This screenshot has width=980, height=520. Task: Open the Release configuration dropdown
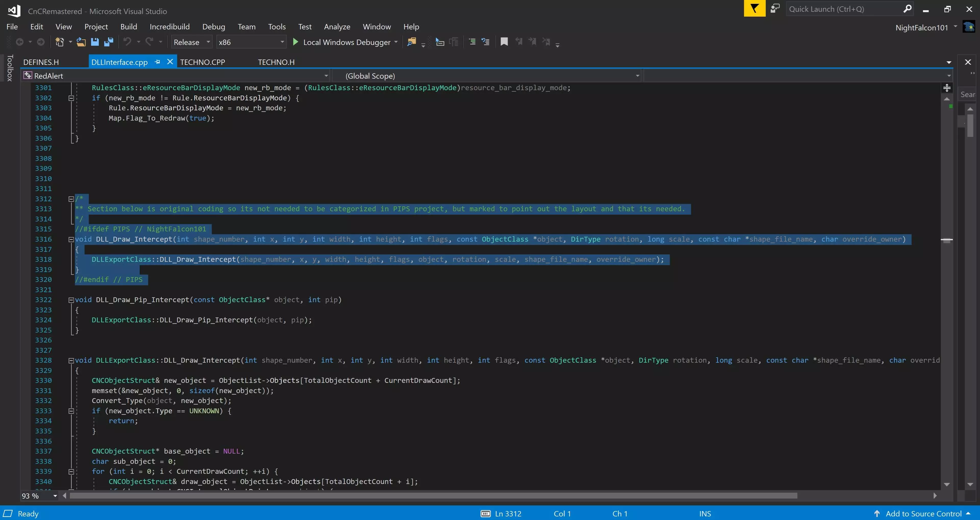point(208,42)
